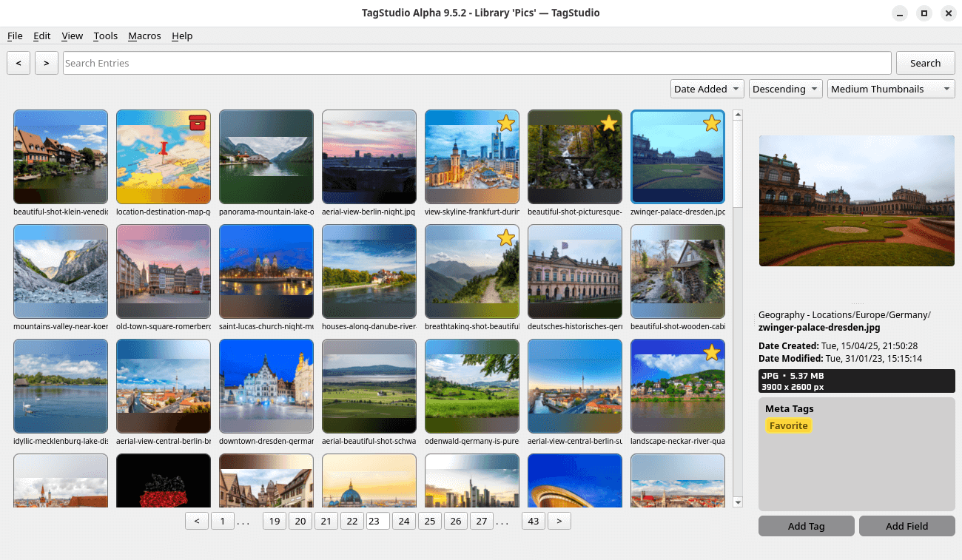Click the JPG 5.37 MB info label
The image size is (962, 560).
(x=793, y=376)
